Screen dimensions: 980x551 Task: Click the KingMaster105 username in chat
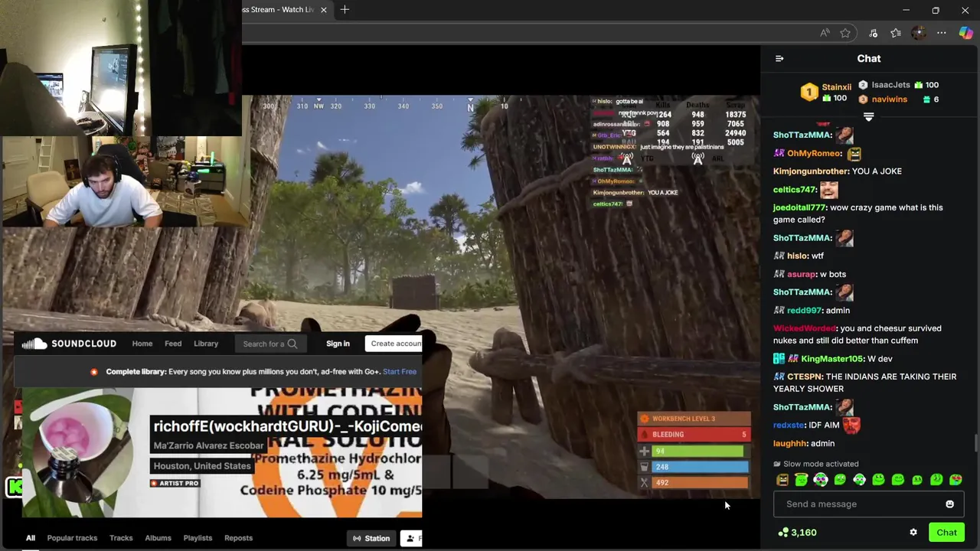832,359
